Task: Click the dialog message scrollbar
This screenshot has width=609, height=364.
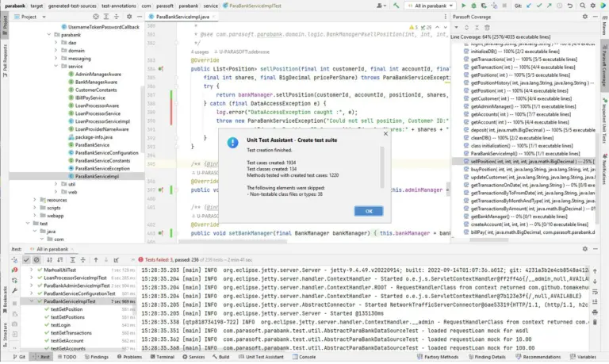Action: [382, 167]
